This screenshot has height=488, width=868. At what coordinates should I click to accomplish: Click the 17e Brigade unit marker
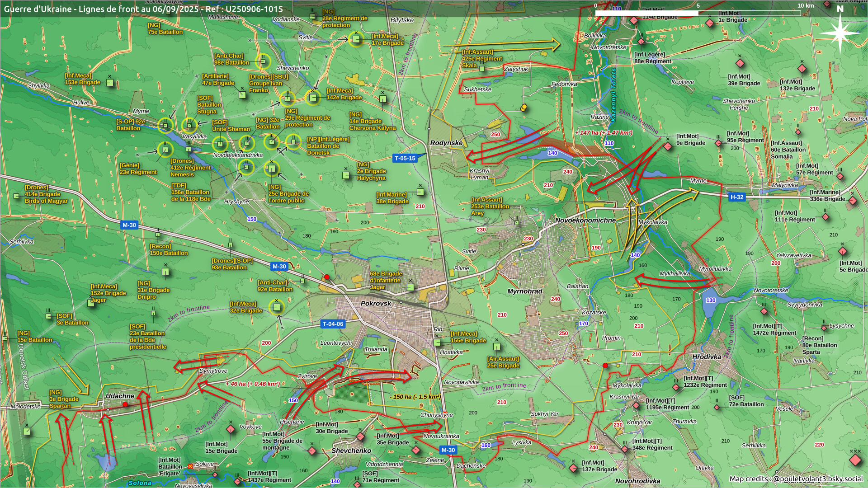(x=356, y=40)
